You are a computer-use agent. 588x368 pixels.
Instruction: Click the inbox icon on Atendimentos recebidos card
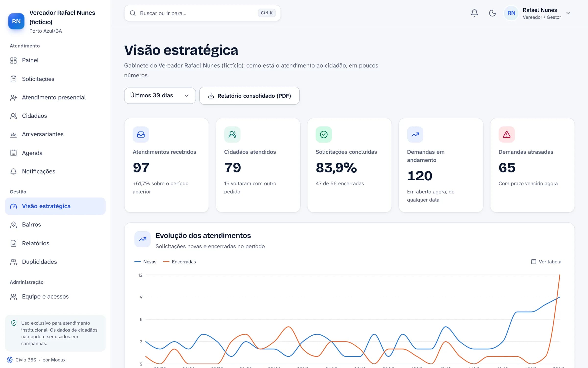[x=141, y=134]
